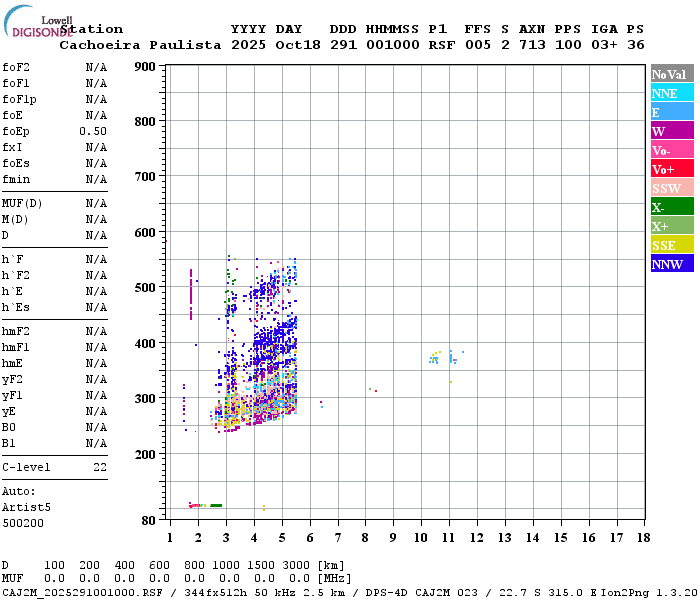Click the Lowell Digisonde logo
Image resolution: width=700 pixels, height=600 pixels.
coord(38,21)
